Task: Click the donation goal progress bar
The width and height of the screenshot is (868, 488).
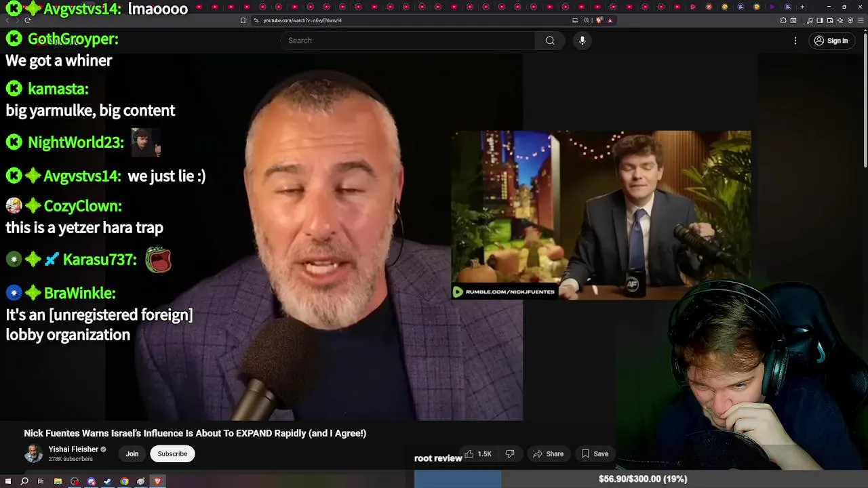Action: tap(641, 479)
